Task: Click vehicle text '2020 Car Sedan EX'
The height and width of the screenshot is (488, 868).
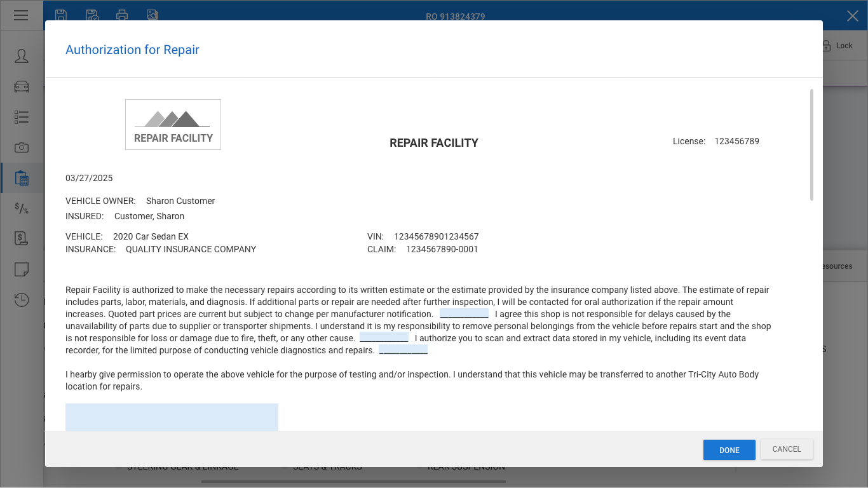Action: pyautogui.click(x=151, y=236)
